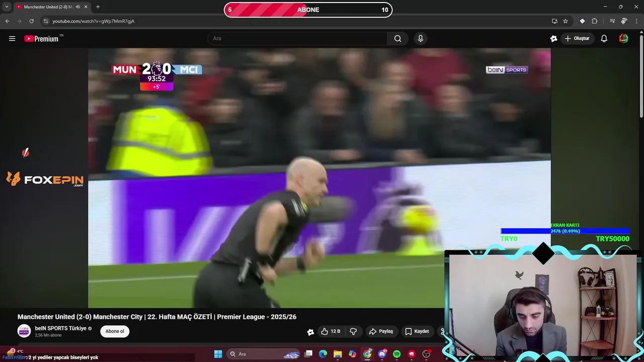Viewport: 644px width, 362px height.
Task: Expand tab search dropdown arrow
Action: [7, 7]
